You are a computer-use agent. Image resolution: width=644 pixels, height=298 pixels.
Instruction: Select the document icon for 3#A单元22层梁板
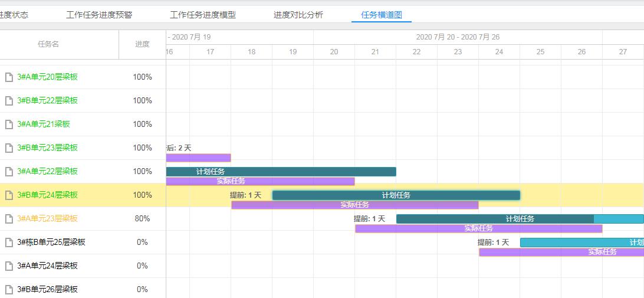tap(9, 172)
